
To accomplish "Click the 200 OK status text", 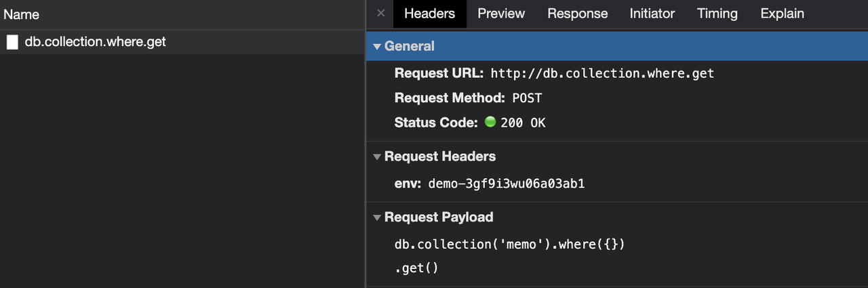I will [523, 123].
